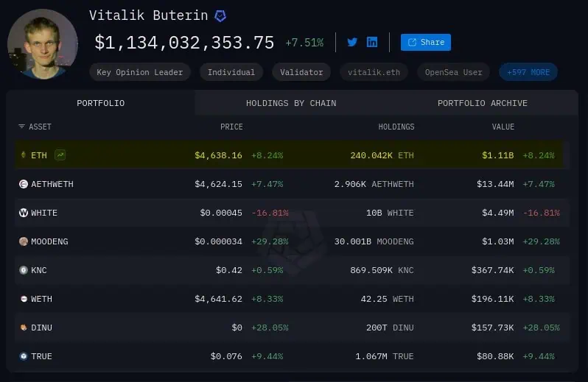Screen dimensions: 588x382
Task: Open the ETH asset name
Action: coord(39,155)
